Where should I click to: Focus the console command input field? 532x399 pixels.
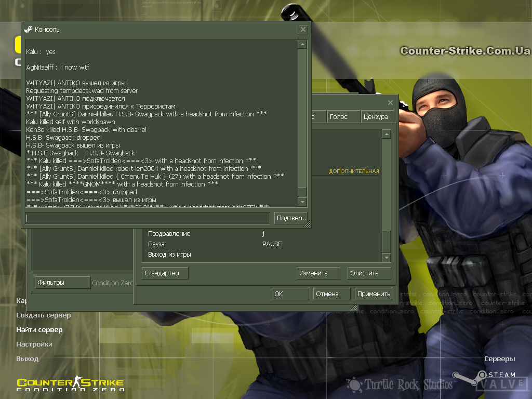coord(148,218)
